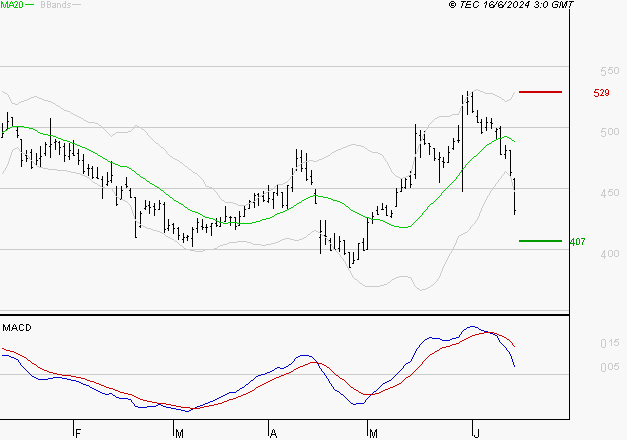Image resolution: width=627 pixels, height=440 pixels.
Task: Click the last price bar on the chart
Action: point(515,196)
